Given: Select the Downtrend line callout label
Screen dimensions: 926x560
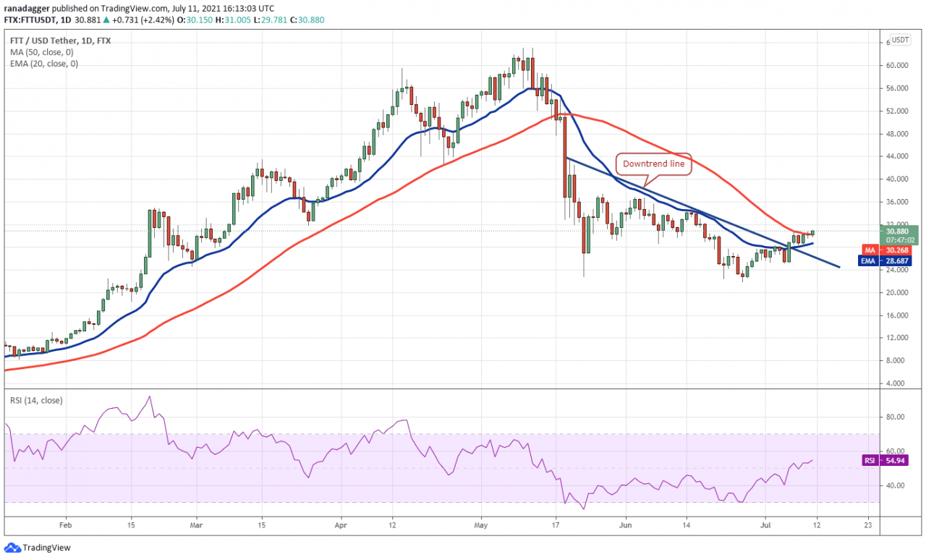Looking at the screenshot, I should point(653,164).
